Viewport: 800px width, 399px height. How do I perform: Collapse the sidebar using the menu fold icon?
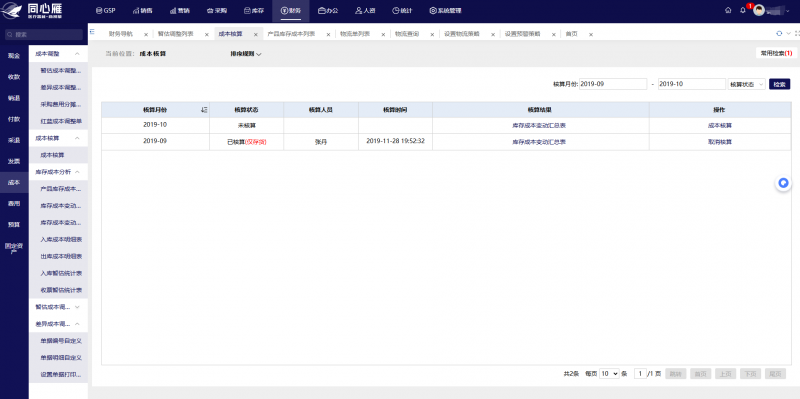(x=92, y=32)
